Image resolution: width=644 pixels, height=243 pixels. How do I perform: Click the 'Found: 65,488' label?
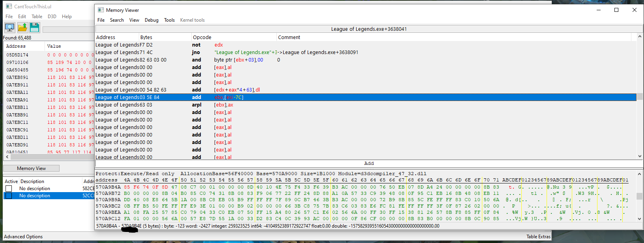coord(17,38)
